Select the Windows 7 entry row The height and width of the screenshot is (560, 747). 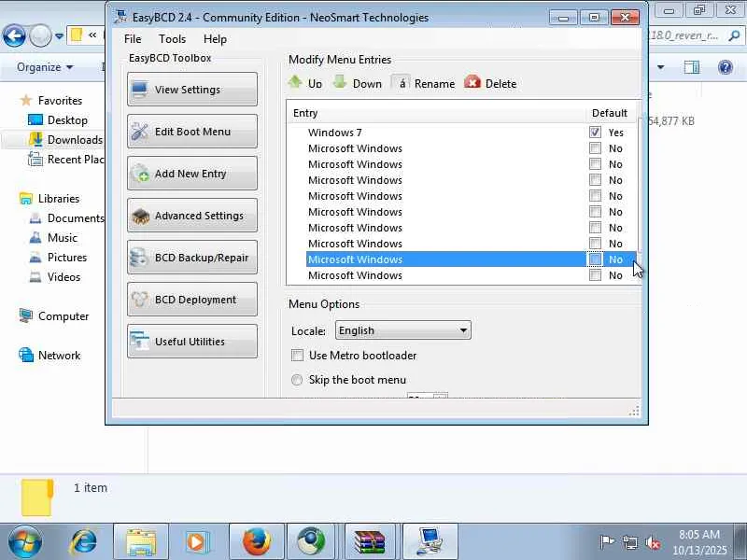coord(461,133)
